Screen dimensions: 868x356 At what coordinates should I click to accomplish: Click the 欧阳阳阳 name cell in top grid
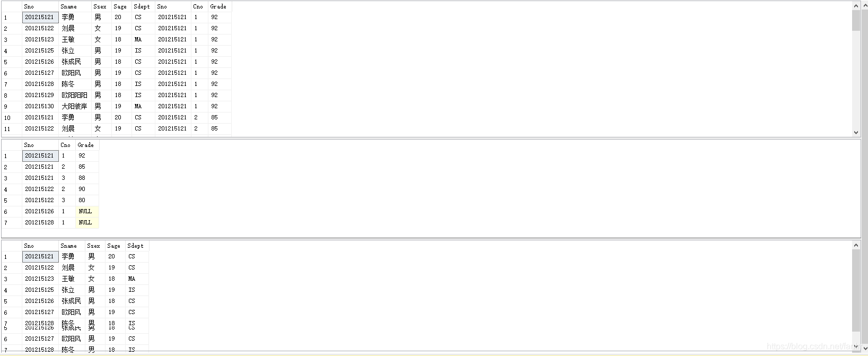coord(75,95)
